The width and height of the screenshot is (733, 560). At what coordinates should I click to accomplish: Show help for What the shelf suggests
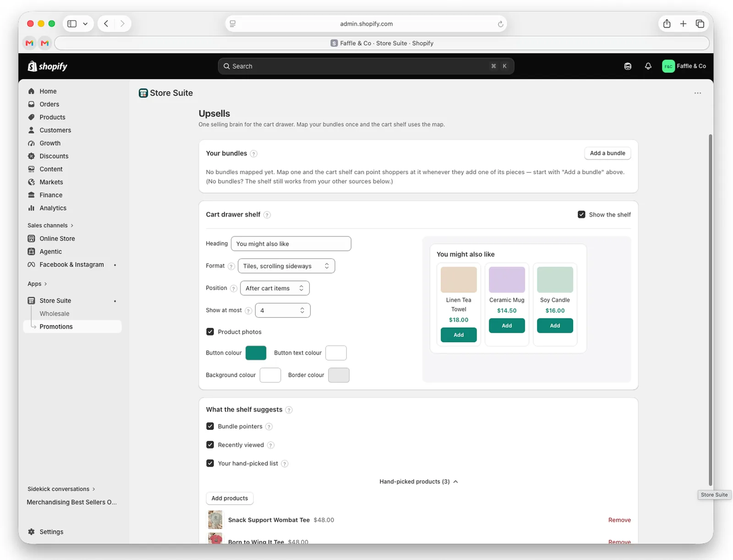click(x=289, y=410)
